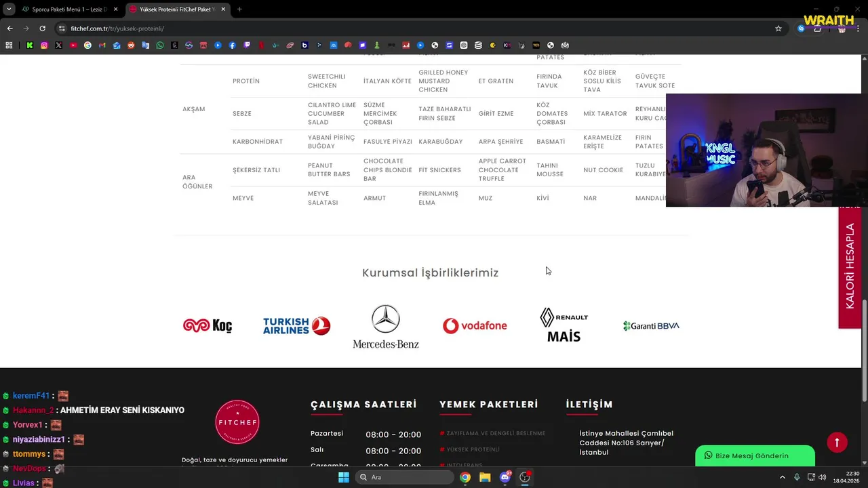Click the Garanti BBVA logo

tap(651, 326)
